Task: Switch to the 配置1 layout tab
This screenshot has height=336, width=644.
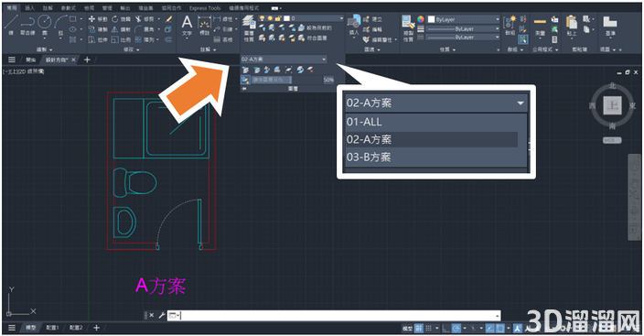Action: click(52, 328)
